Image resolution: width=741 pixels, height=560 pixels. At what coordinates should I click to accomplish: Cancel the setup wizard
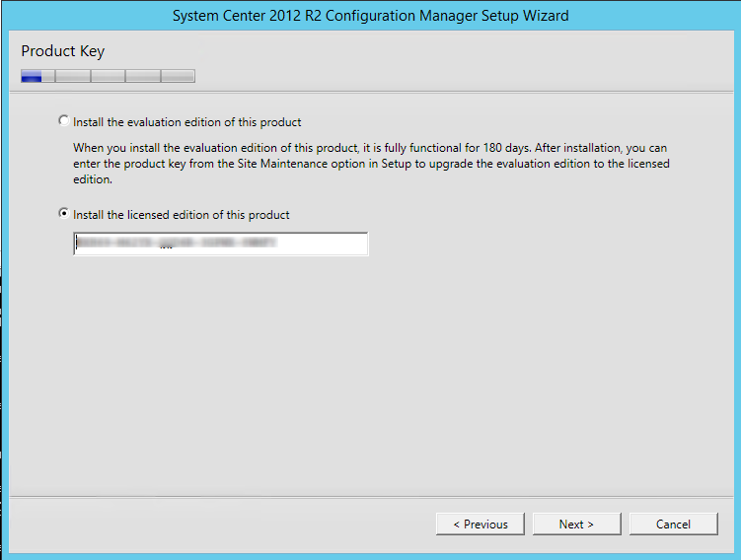click(x=674, y=525)
